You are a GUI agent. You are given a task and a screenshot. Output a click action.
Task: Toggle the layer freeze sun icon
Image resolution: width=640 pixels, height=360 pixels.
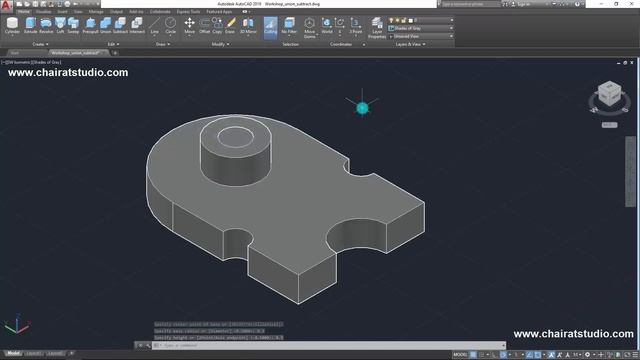tap(398, 20)
